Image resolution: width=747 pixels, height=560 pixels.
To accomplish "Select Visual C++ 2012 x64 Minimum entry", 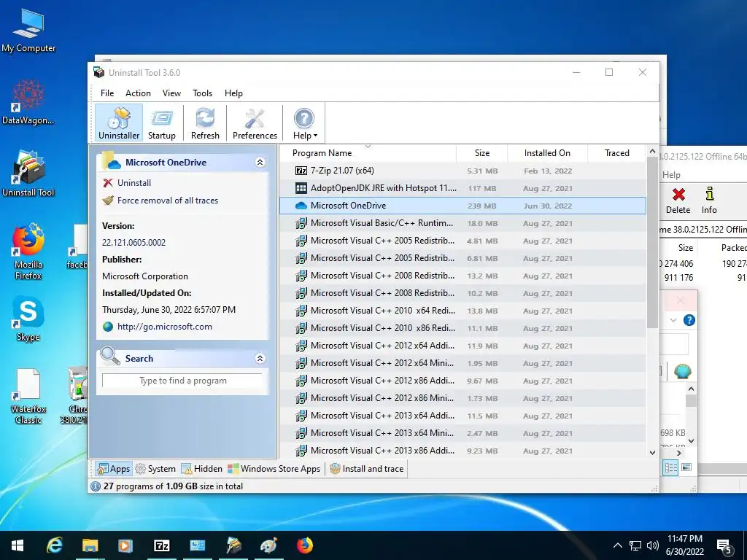I will pos(462,363).
